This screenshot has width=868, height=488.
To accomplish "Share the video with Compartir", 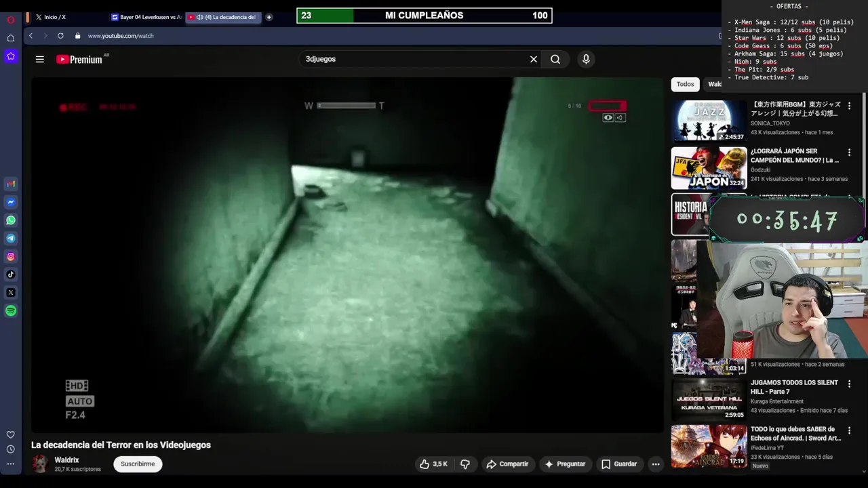I will point(507,464).
